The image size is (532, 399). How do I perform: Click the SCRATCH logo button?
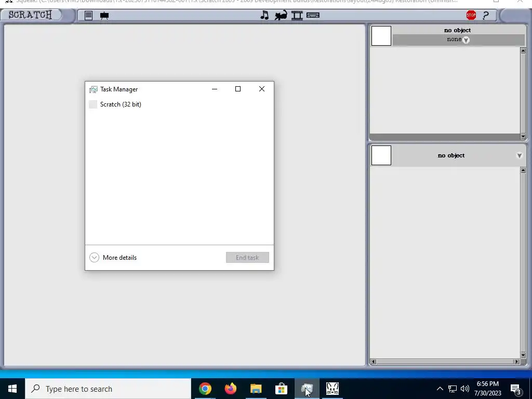pos(31,15)
